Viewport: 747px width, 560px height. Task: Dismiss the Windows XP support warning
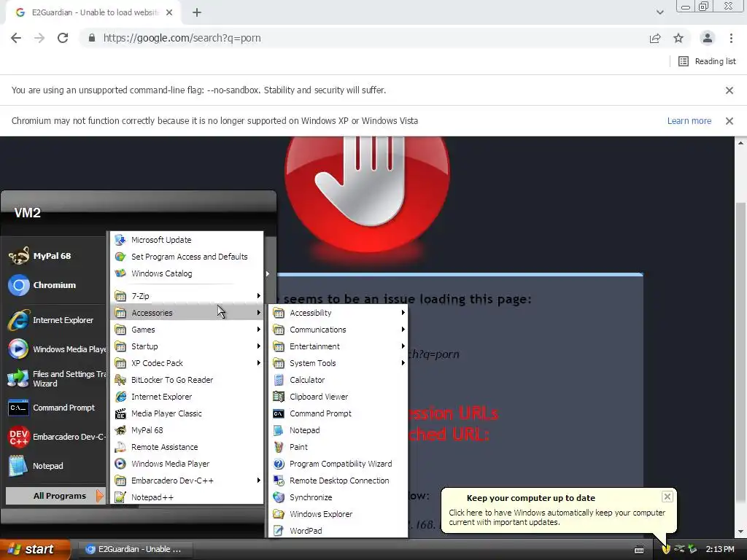click(729, 121)
